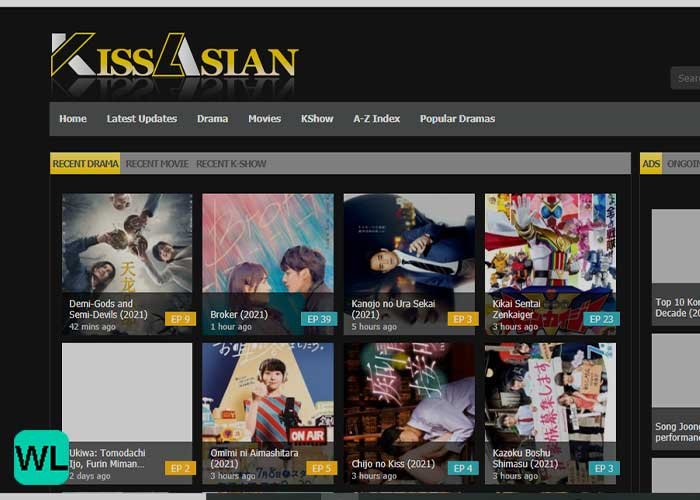Click EP 4 badge on Chijo no Kiss
The width and height of the screenshot is (700, 500).
tap(463, 468)
